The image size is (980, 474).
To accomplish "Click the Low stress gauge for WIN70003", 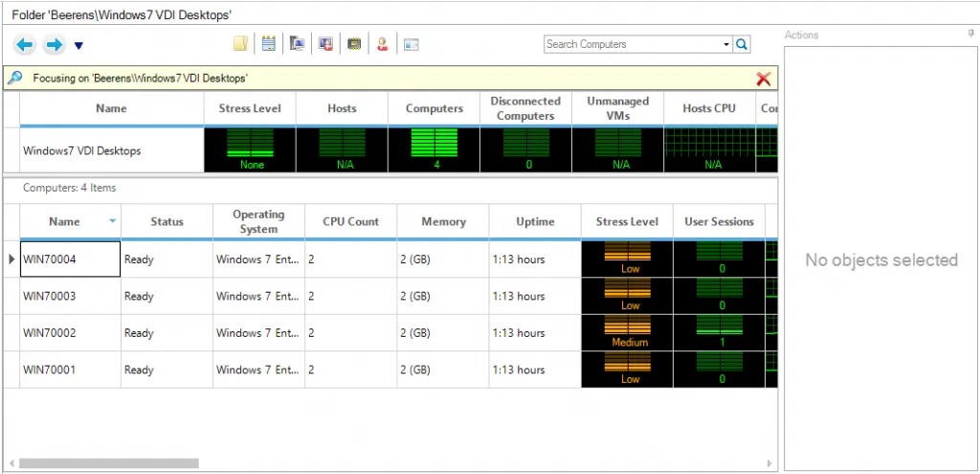I will click(627, 296).
